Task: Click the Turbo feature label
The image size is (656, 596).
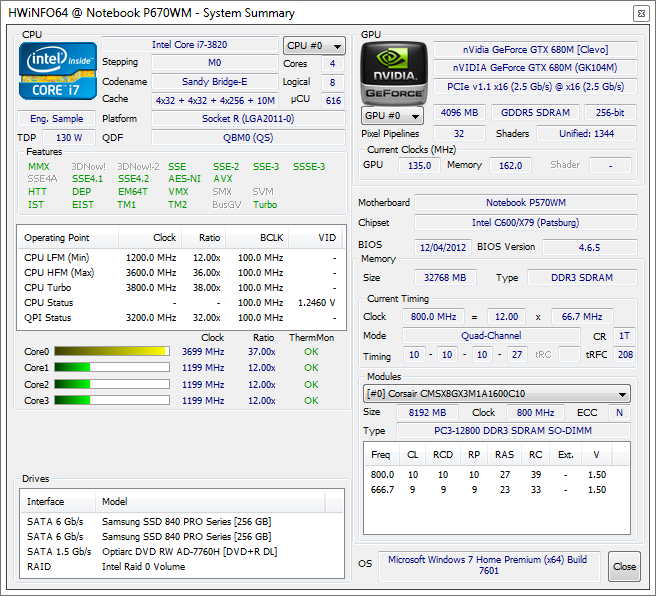Action: (x=265, y=205)
